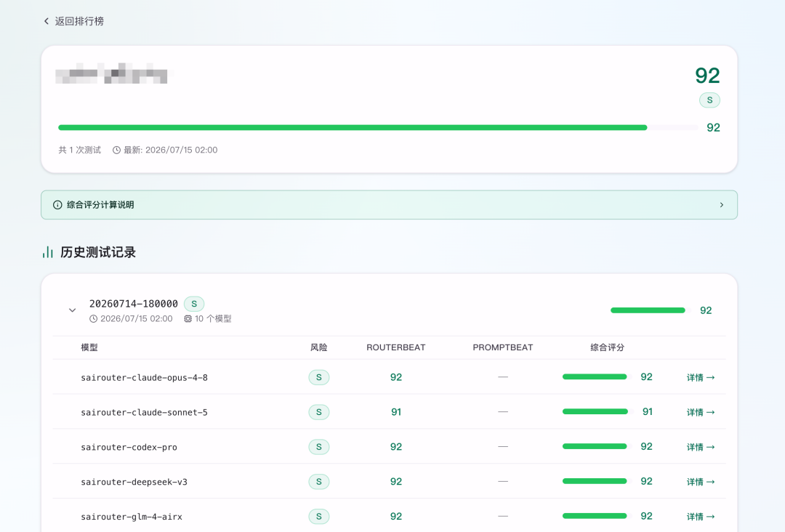The height and width of the screenshot is (532, 785).
Task: Click the bar chart icon beside 历史测试记录
Action: [48, 251]
